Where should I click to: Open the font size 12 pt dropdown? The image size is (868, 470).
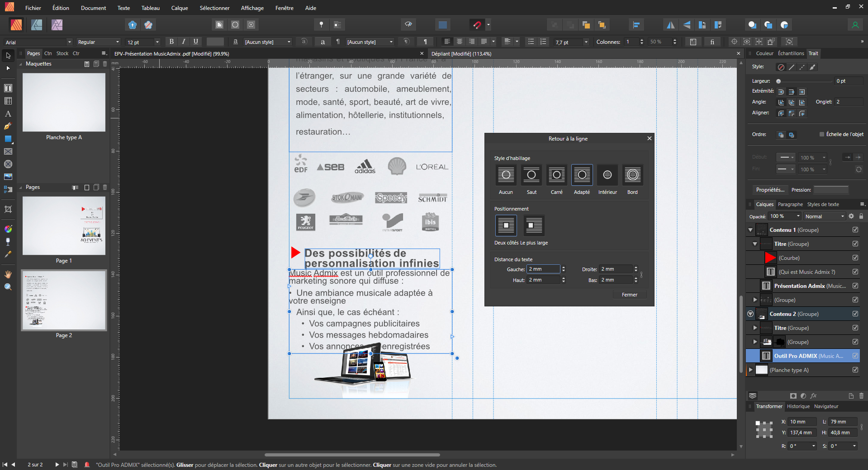click(157, 42)
